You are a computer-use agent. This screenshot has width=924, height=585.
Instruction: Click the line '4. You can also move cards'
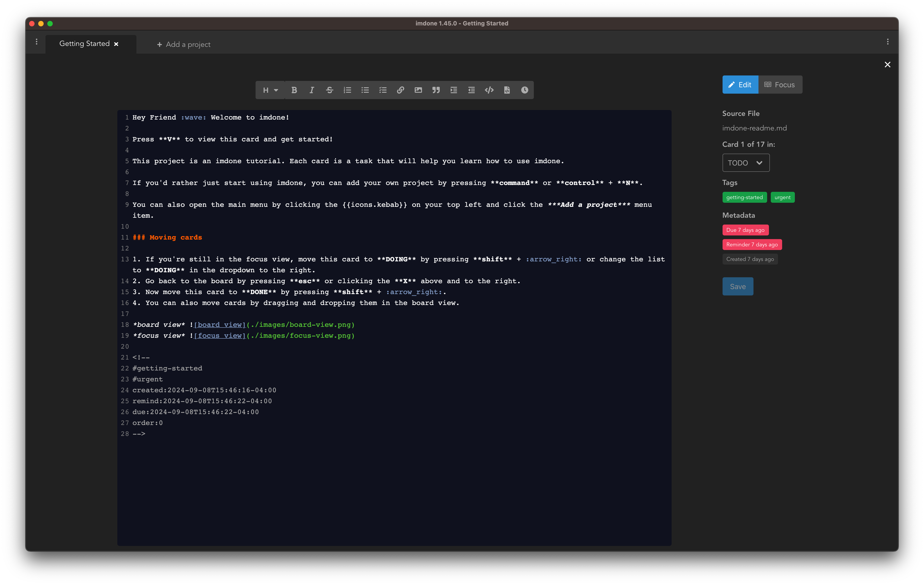[x=296, y=303]
